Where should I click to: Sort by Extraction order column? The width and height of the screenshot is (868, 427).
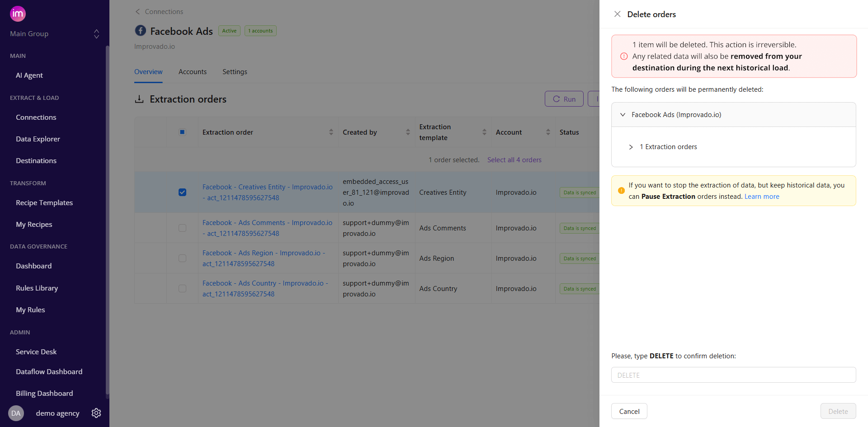tap(331, 132)
